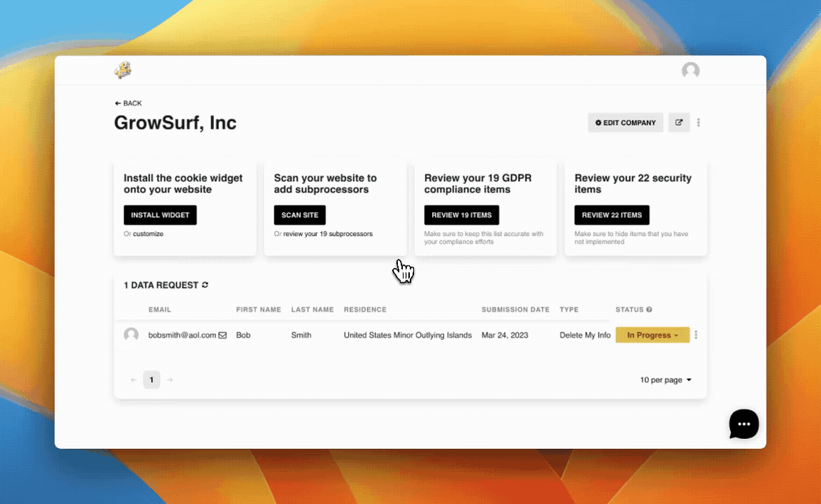
Task: Open the chat support bubble
Action: pos(743,424)
